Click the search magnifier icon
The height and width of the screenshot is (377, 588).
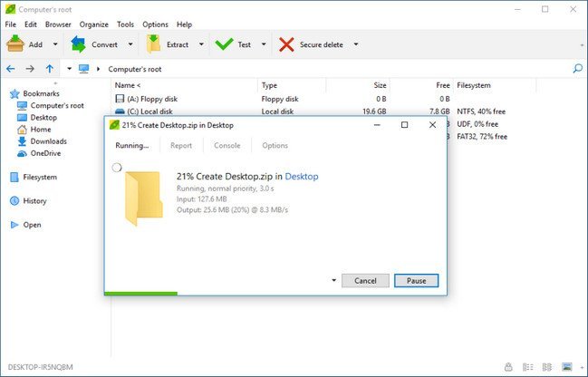click(578, 69)
